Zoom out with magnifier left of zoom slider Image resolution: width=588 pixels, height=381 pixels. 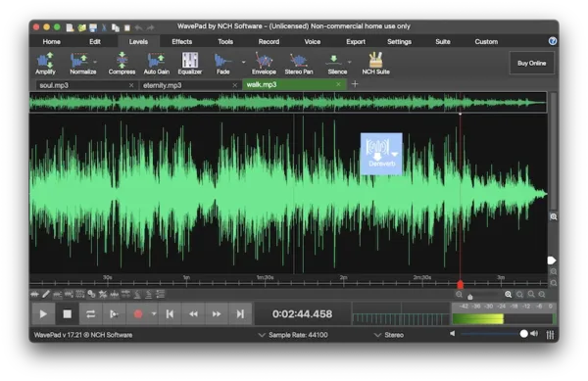click(x=459, y=295)
